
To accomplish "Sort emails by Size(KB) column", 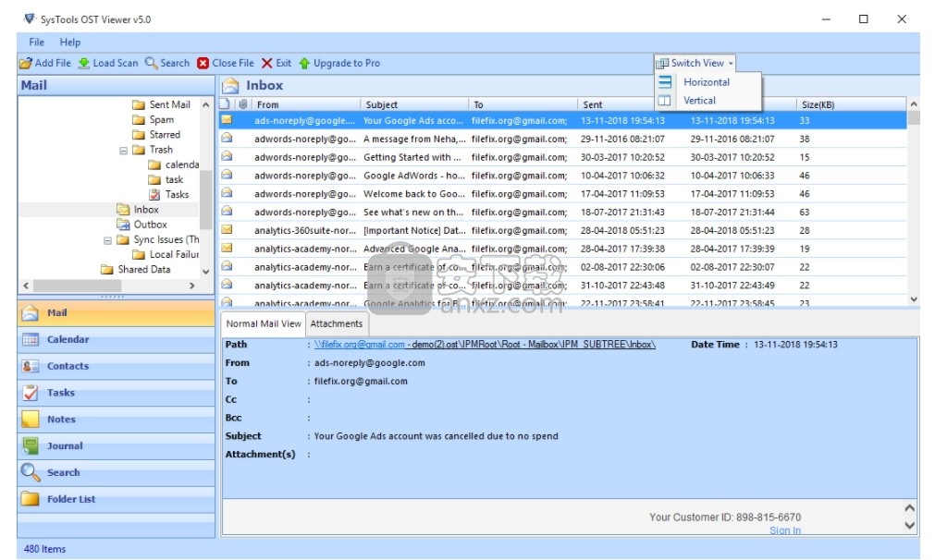I will click(851, 104).
